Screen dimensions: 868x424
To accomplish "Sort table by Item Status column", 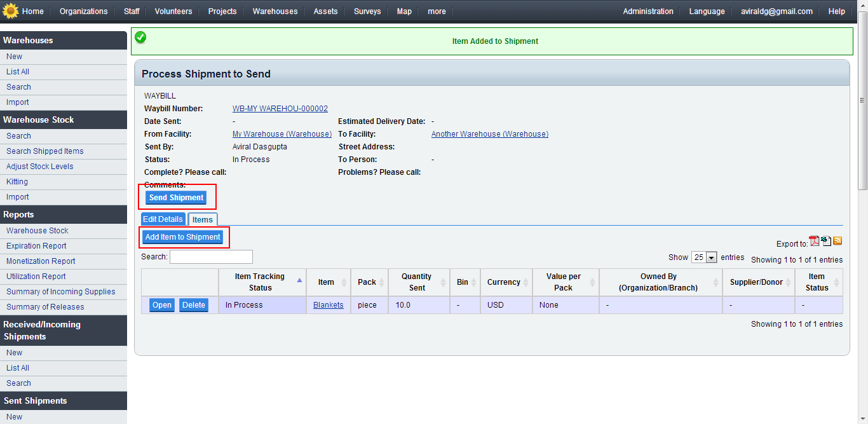I will pos(818,282).
